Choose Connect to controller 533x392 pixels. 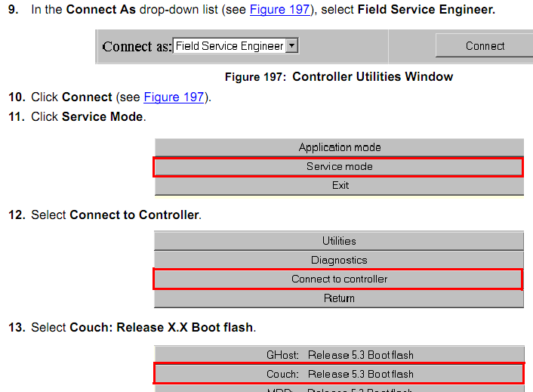pos(339,279)
